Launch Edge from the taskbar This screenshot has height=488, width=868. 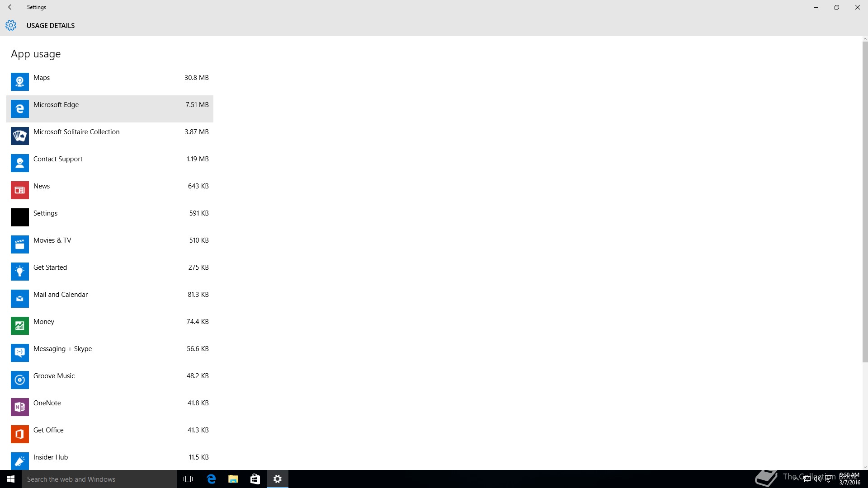[x=211, y=479]
